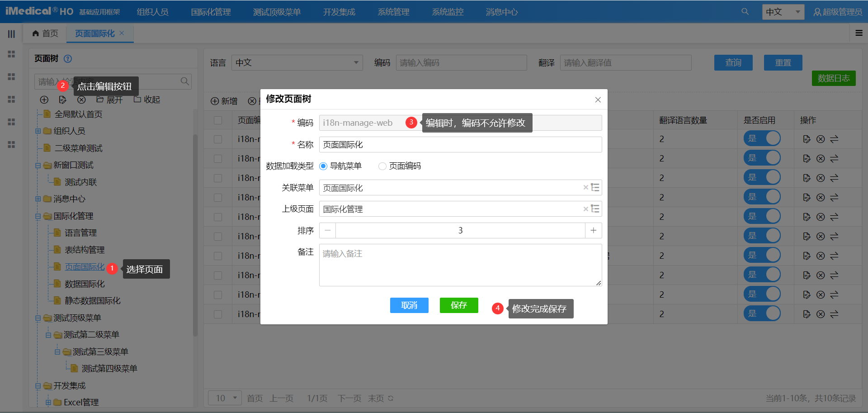Select the 导航菜单 radio button

click(x=323, y=166)
